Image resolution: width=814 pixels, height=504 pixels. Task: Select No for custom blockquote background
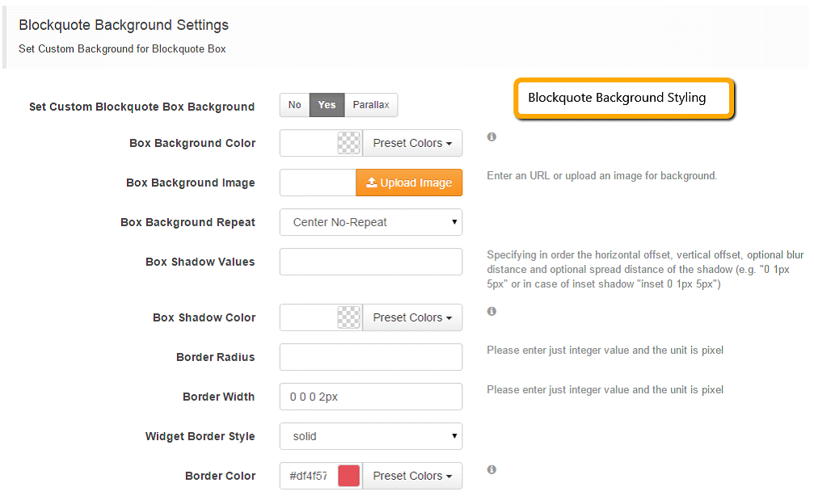coord(294,105)
